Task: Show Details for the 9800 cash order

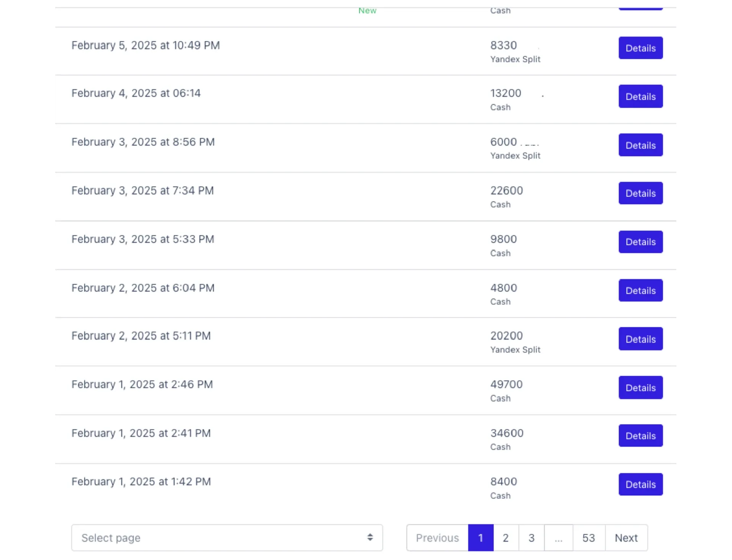Action: [640, 242]
